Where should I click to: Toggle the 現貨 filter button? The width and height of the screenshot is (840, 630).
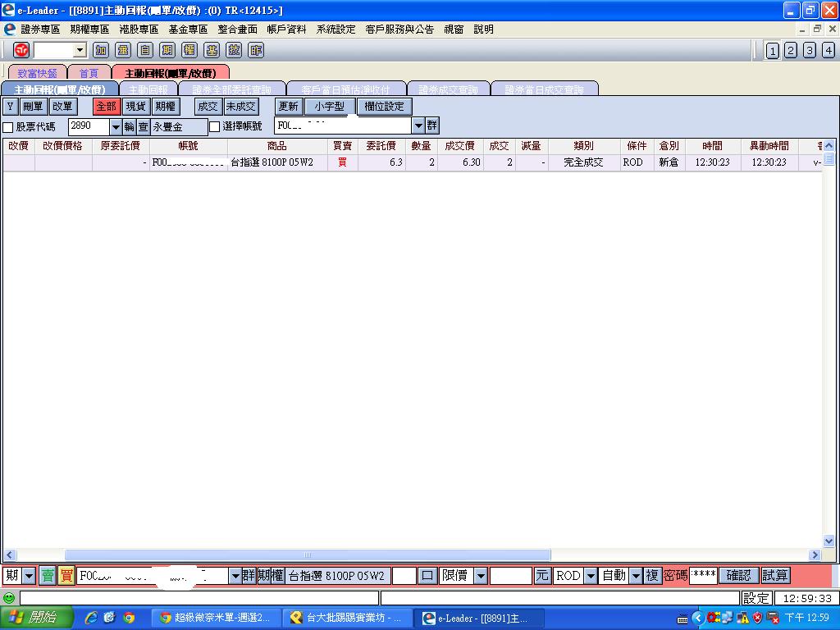pyautogui.click(x=135, y=107)
